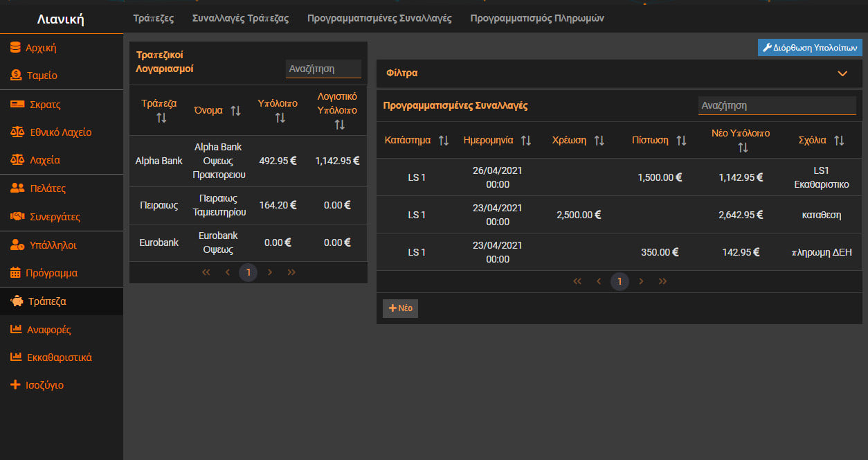Image resolution: width=868 pixels, height=460 pixels.
Task: Select the Alpha Bank account row
Action: tap(248, 161)
